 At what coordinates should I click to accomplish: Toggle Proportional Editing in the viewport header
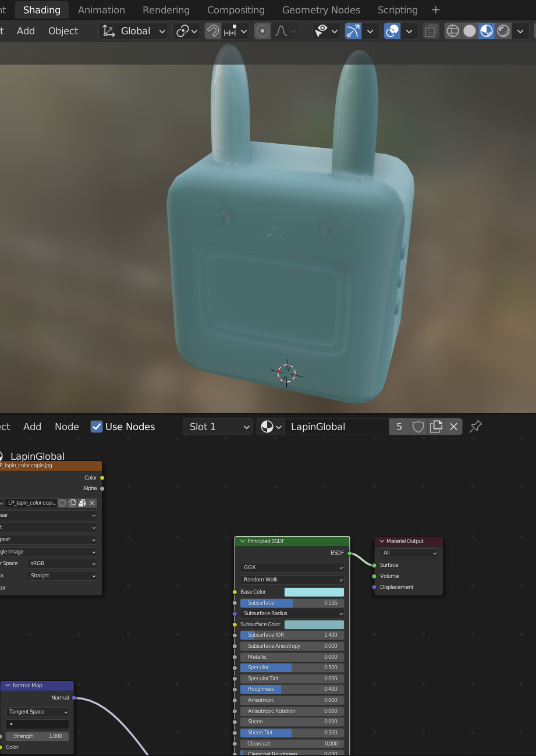tap(263, 31)
